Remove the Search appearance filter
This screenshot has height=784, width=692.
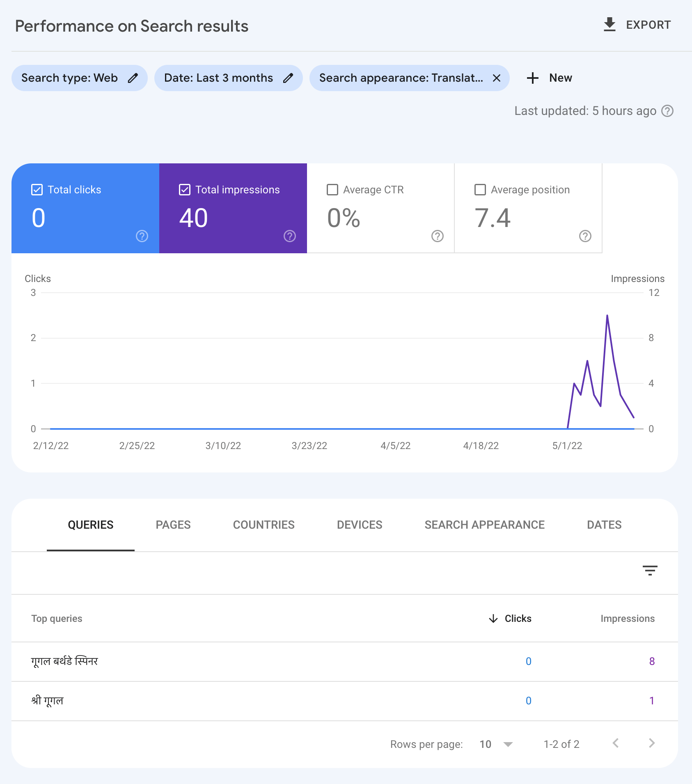496,78
